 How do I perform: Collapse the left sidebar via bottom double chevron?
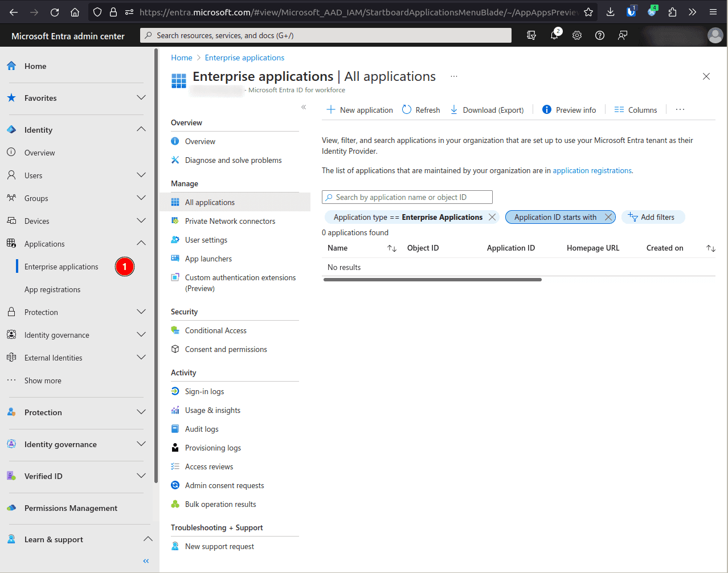[146, 561]
